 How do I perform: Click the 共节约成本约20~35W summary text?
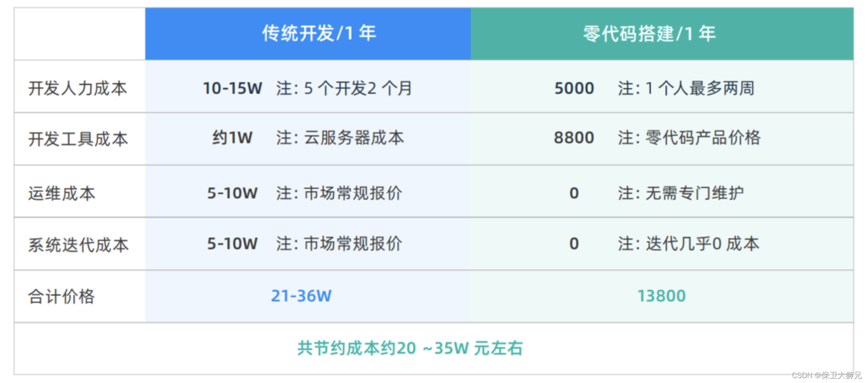410,348
